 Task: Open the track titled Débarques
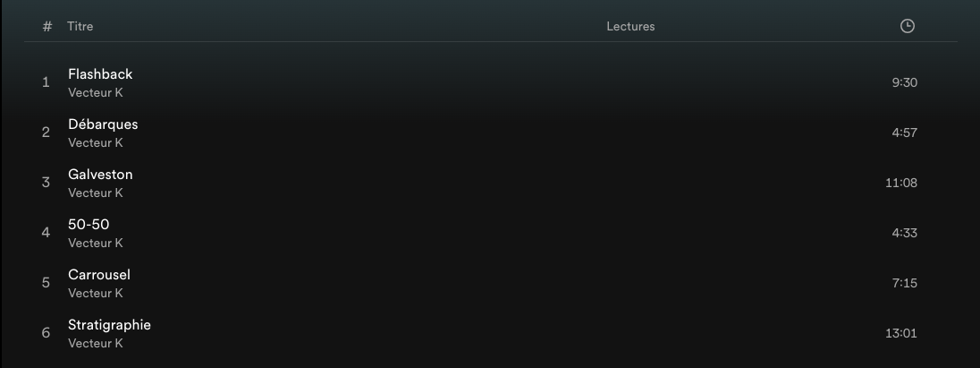click(x=103, y=124)
